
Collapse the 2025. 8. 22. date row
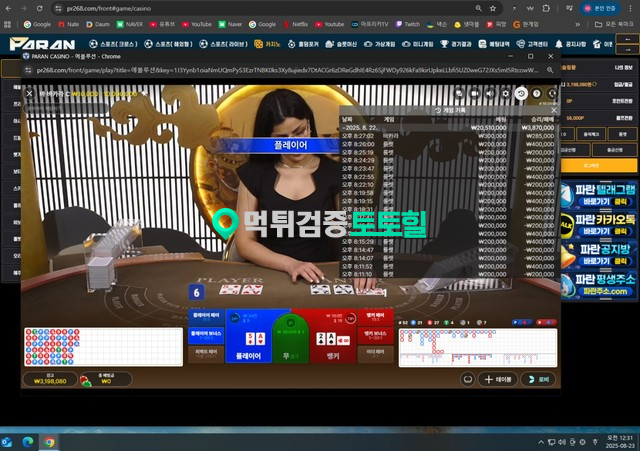(x=448, y=128)
